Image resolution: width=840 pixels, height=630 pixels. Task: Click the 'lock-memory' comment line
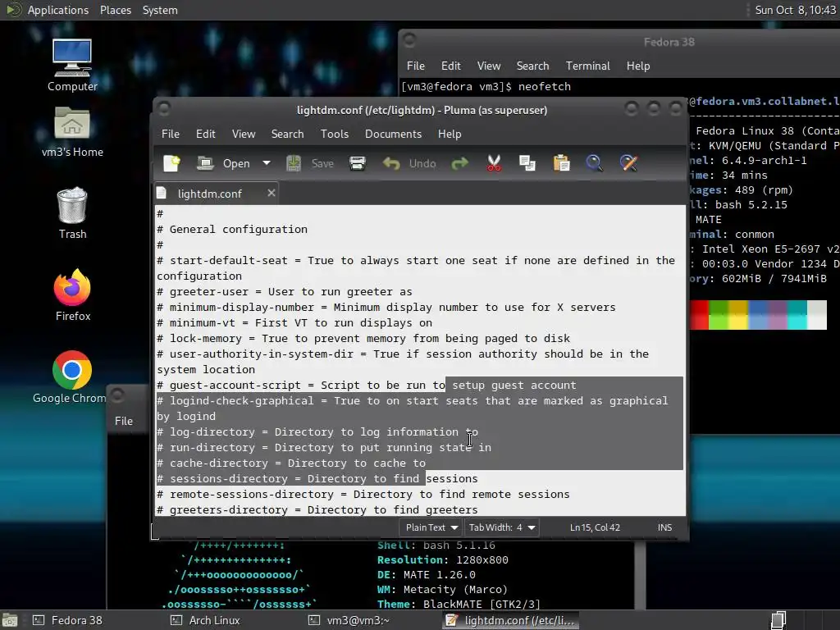click(363, 339)
